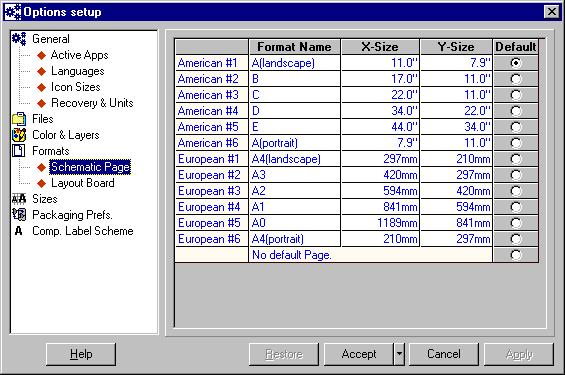
Task: Click the Cancel button
Action: 444,354
